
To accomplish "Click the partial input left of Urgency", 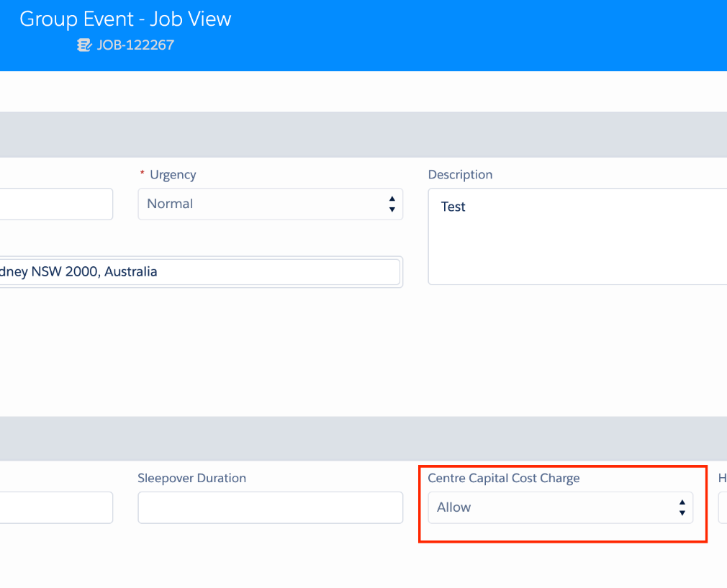I will point(55,204).
